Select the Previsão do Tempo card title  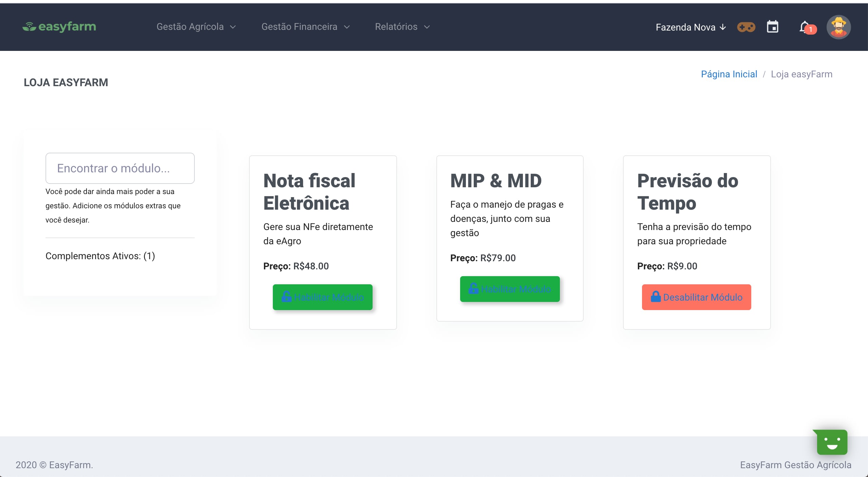(688, 192)
